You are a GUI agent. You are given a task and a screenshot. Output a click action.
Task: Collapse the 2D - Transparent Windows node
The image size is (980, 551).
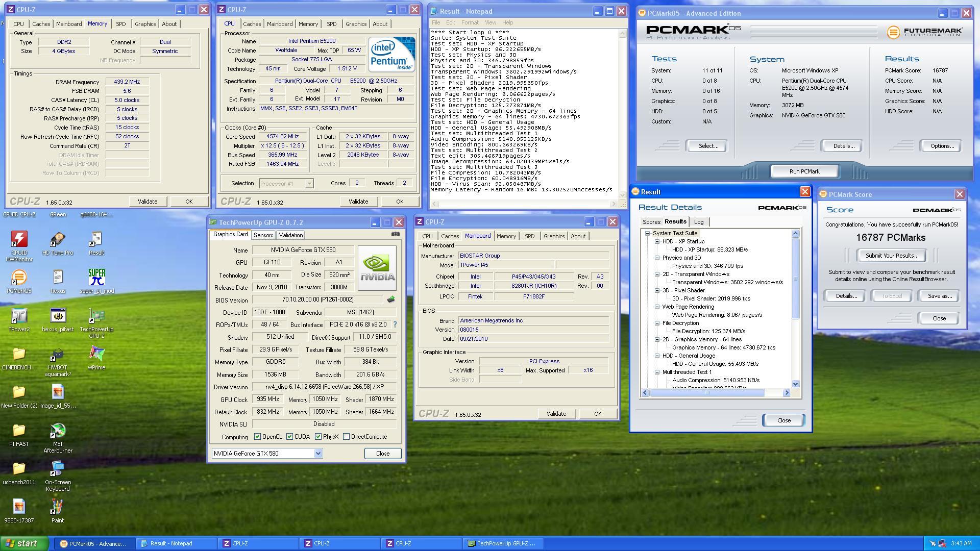657,274
